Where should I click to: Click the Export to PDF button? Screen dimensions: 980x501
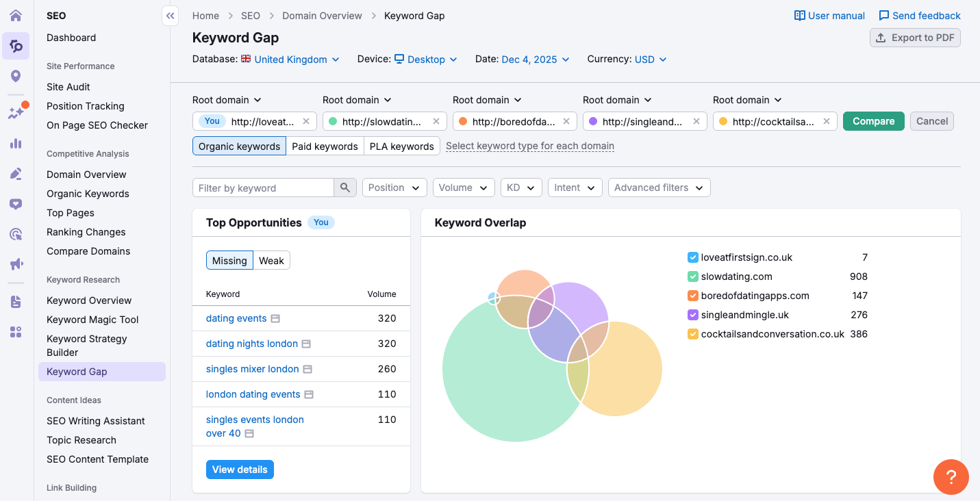click(916, 38)
